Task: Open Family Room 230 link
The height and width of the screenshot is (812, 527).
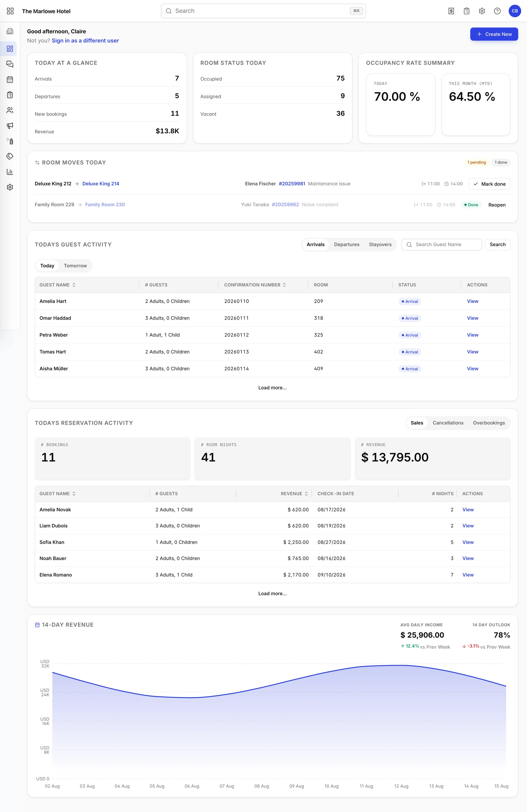Action: click(105, 205)
